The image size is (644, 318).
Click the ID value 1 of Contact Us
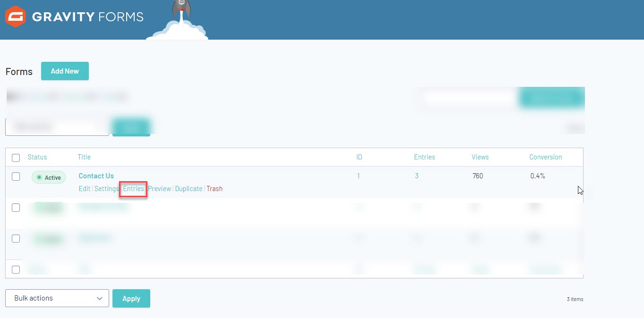pyautogui.click(x=358, y=176)
